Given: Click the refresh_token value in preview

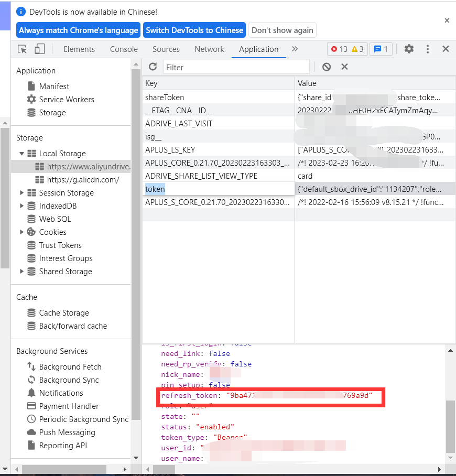Looking at the screenshot, I should coord(299,395).
